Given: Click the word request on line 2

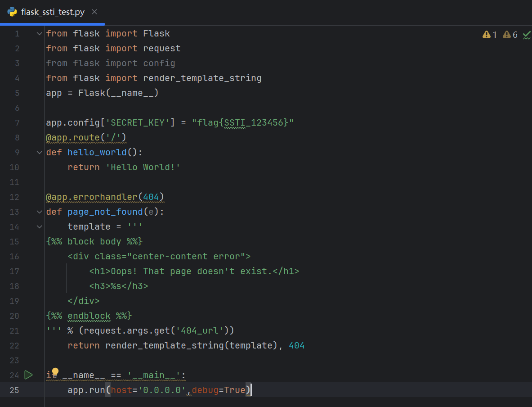Looking at the screenshot, I should [x=162, y=49].
